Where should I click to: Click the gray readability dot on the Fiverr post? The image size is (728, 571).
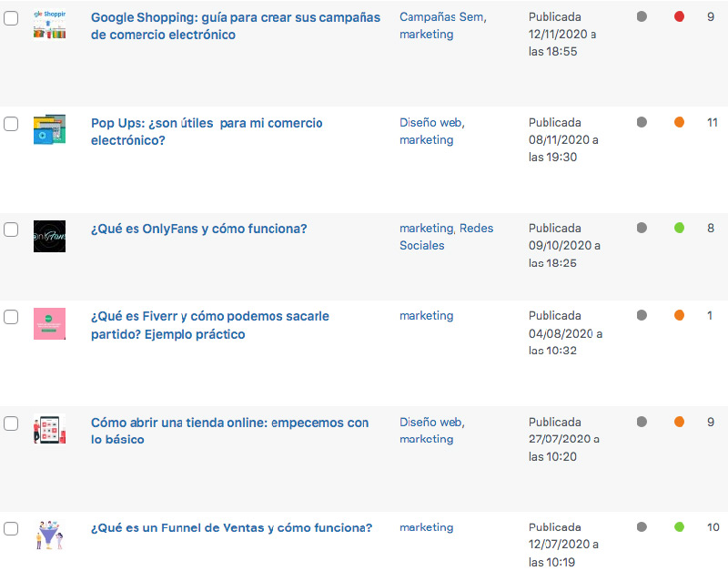tap(642, 315)
